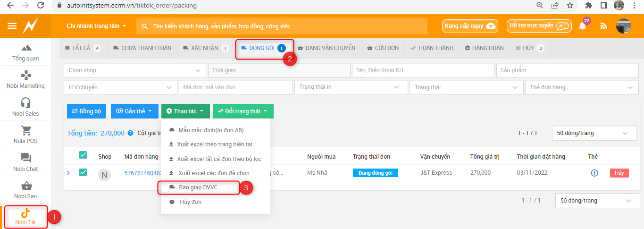644x229 pixels.
Task: Open the Chọn shop dropdown
Action: tap(134, 70)
